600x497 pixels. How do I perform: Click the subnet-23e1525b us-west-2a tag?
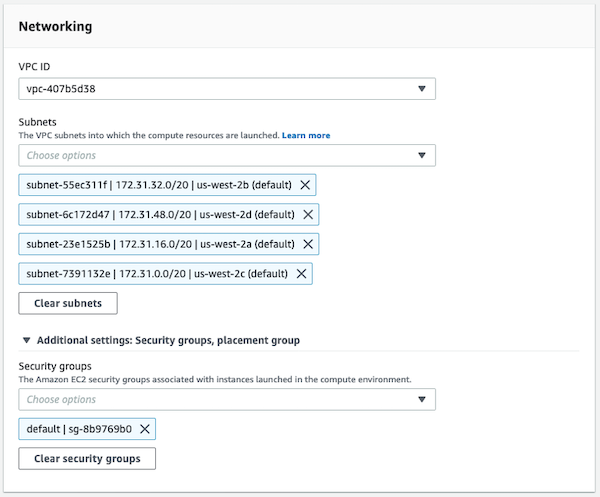tap(160, 244)
